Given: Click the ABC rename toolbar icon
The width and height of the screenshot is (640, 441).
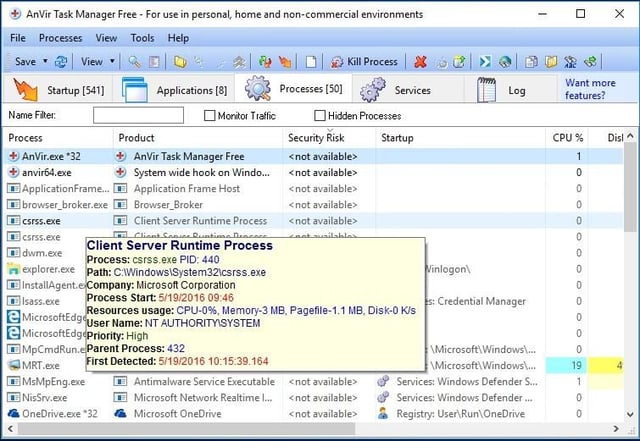Looking at the screenshot, I should point(570,62).
